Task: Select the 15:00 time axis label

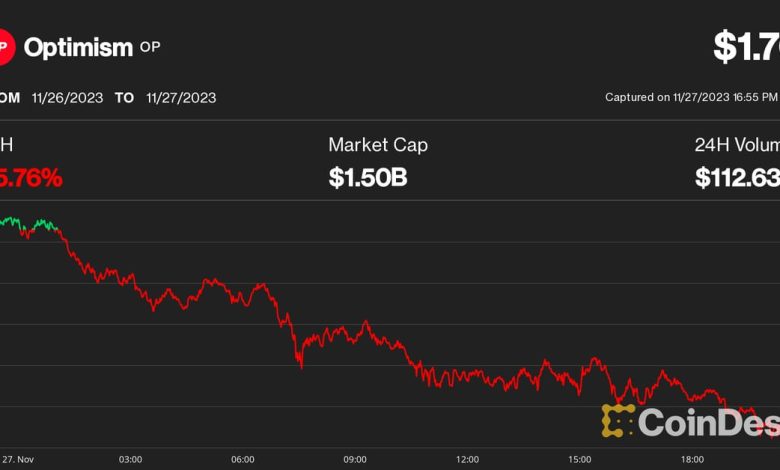Action: pos(579,460)
